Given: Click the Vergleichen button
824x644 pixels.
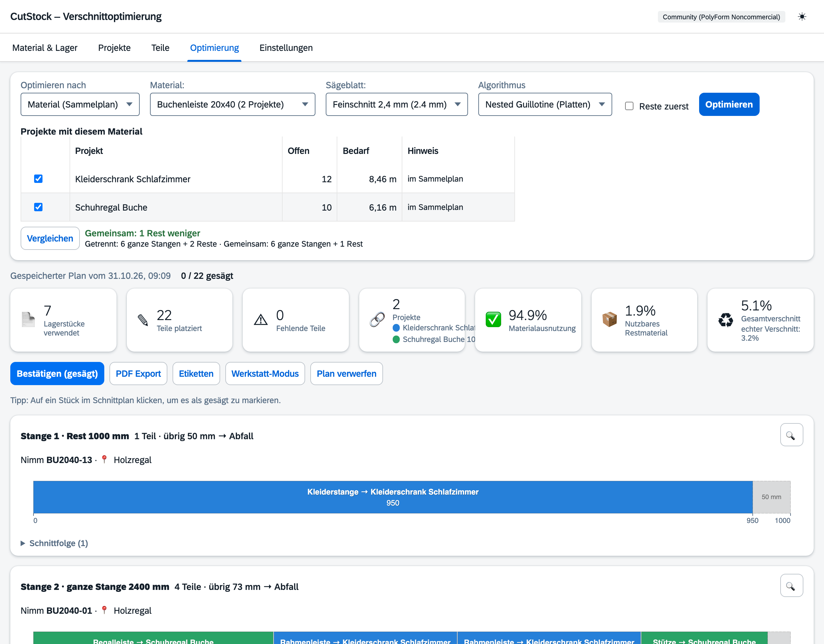Looking at the screenshot, I should click(x=50, y=238).
